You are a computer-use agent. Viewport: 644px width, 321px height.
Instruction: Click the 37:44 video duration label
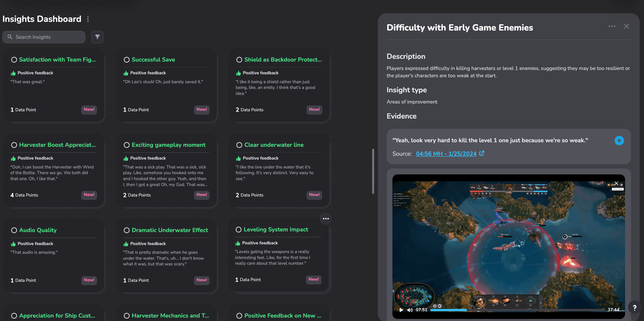coord(613,310)
